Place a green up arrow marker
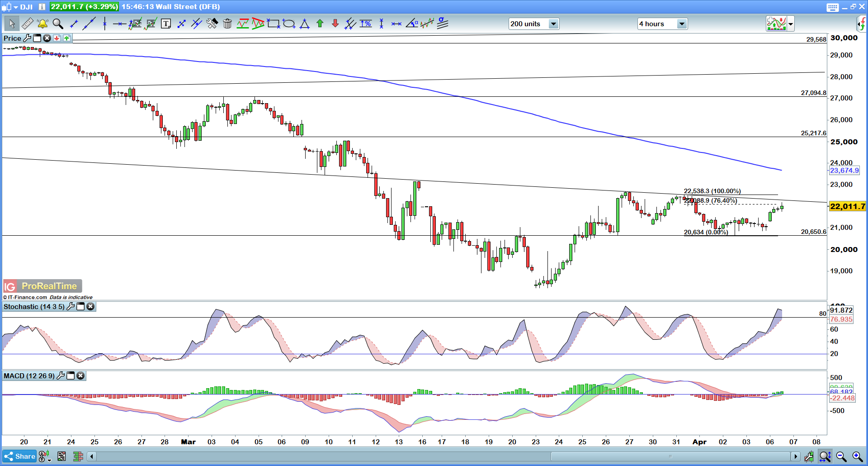Screen dimensions: 868x466 320,24
